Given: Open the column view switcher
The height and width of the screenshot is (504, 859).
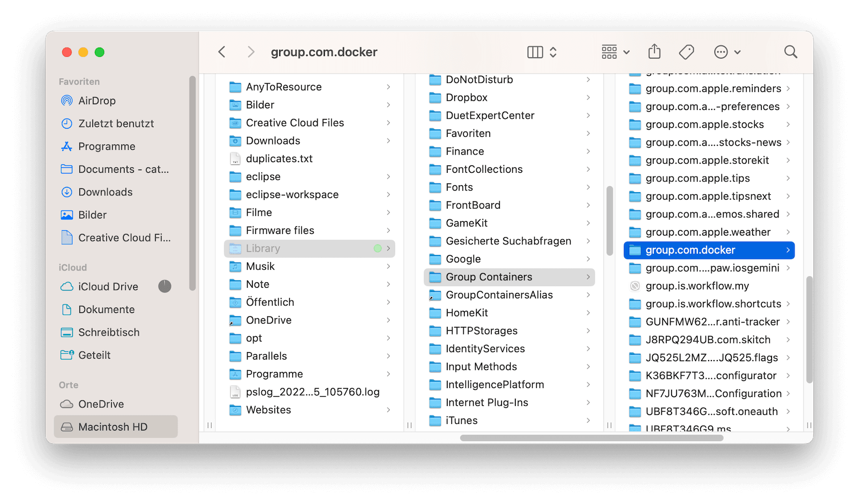Looking at the screenshot, I should pos(542,52).
